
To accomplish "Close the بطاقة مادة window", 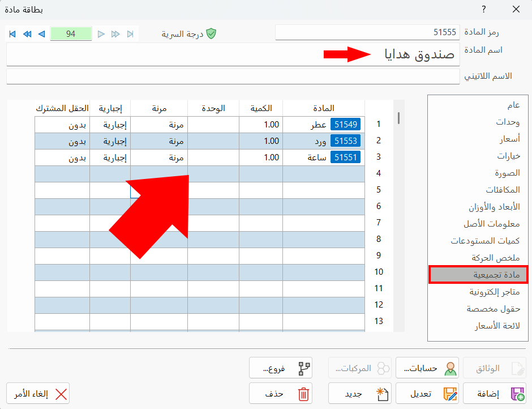I will click(516, 9).
